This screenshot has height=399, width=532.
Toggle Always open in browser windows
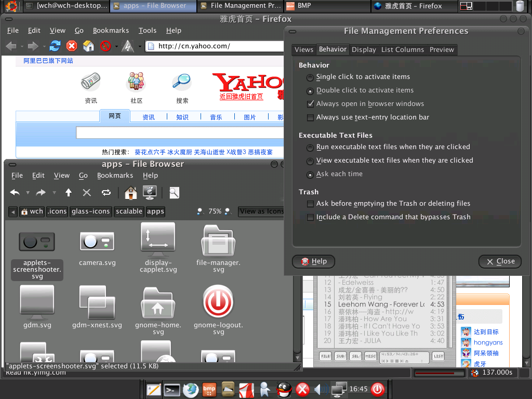[x=310, y=104]
